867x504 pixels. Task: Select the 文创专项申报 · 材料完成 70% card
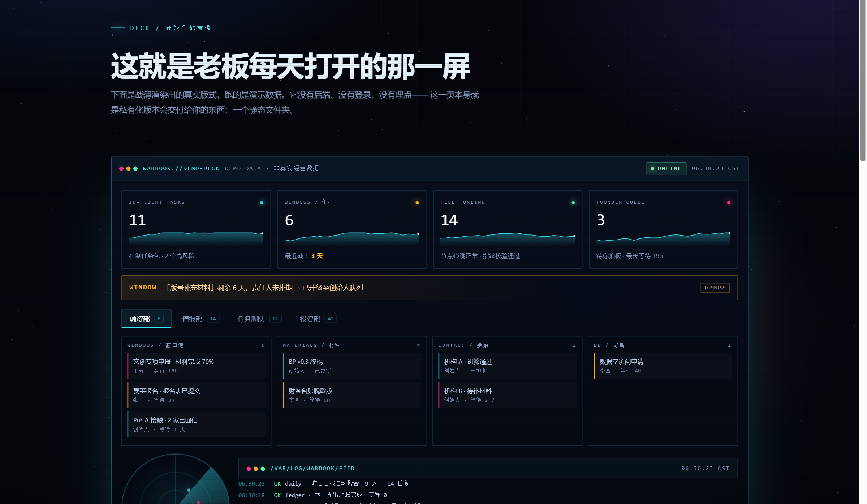[197, 366]
